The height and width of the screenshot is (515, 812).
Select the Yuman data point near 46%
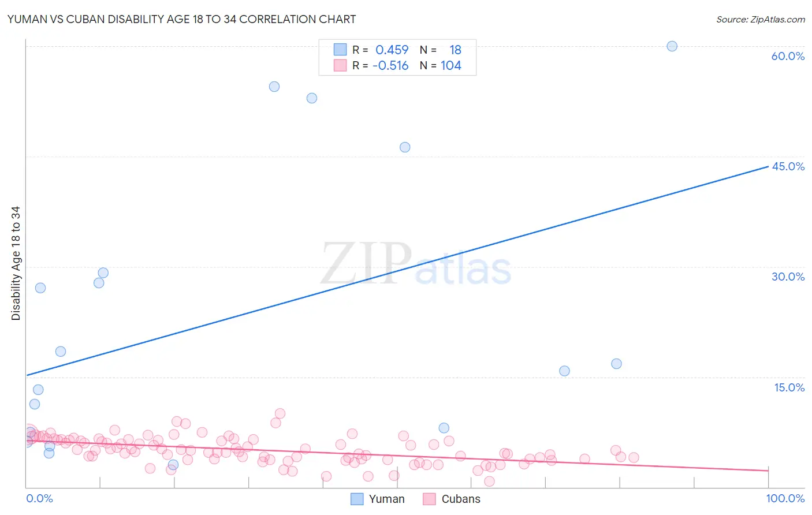(x=405, y=147)
